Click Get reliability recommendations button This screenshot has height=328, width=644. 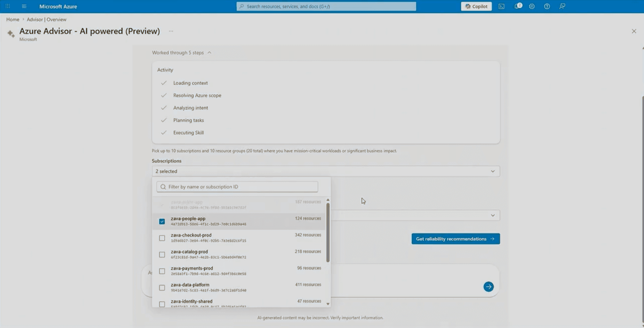click(x=455, y=239)
